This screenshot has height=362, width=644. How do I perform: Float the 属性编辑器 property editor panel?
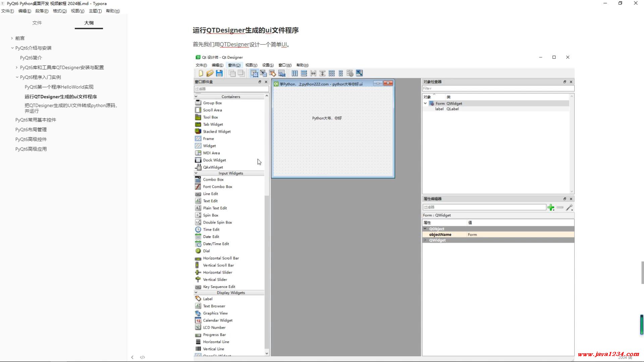click(565, 199)
